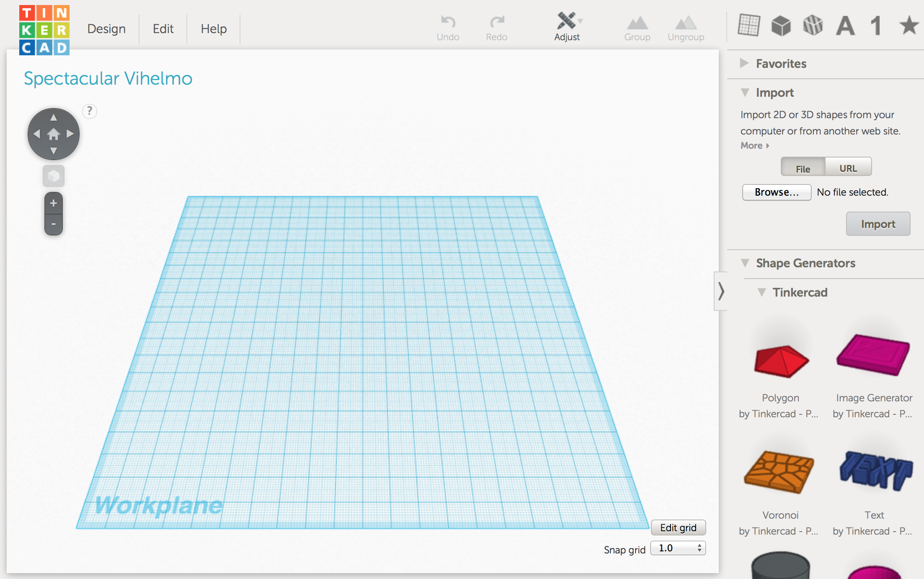Image resolution: width=924 pixels, height=579 pixels.
Task: Click the home/reset view icon
Action: coord(53,133)
